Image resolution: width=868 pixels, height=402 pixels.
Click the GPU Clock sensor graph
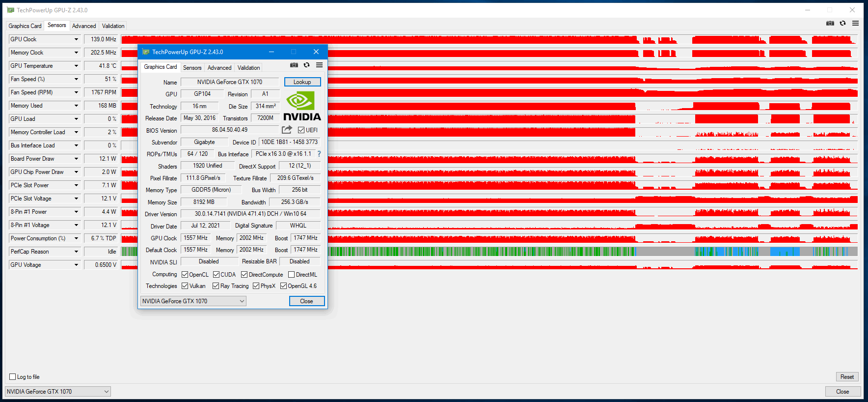point(489,39)
